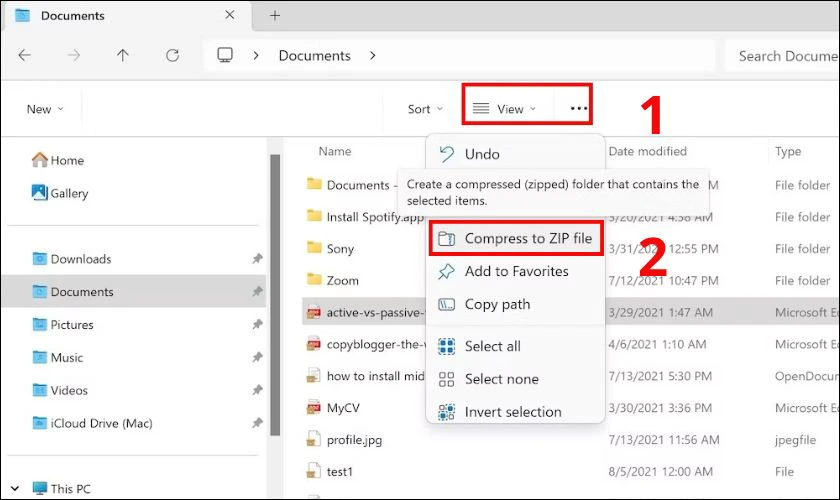The height and width of the screenshot is (500, 840).
Task: Select the how to install mid file name
Action: coord(376,376)
